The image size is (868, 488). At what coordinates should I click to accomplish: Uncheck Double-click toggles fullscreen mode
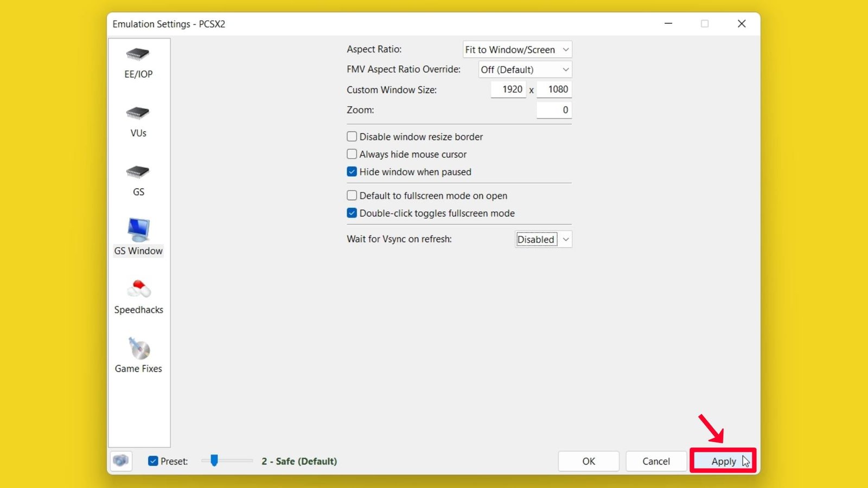click(x=352, y=213)
